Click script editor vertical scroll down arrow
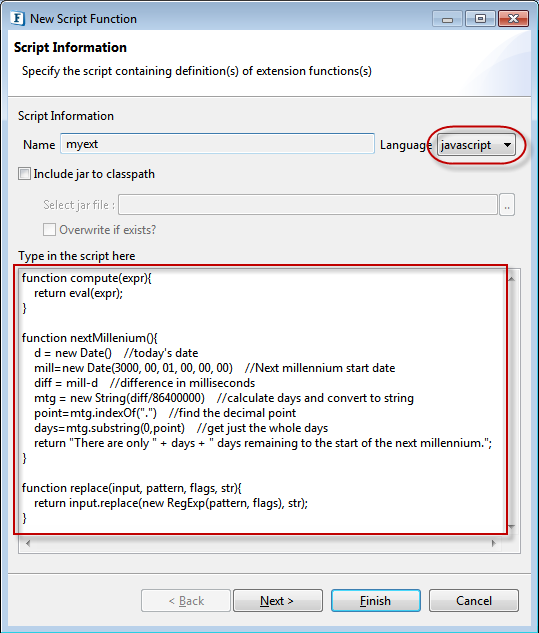Viewport: 539px width, 633px height. [x=512, y=526]
